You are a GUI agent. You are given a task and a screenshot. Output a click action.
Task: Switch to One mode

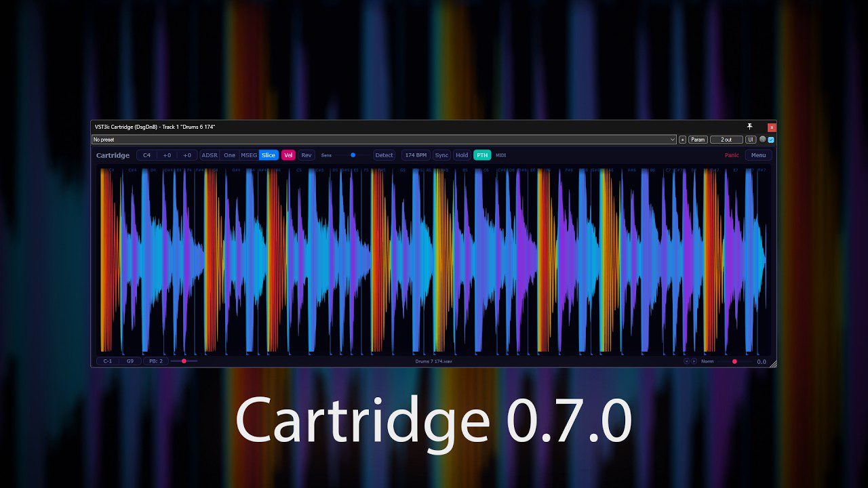(x=230, y=155)
